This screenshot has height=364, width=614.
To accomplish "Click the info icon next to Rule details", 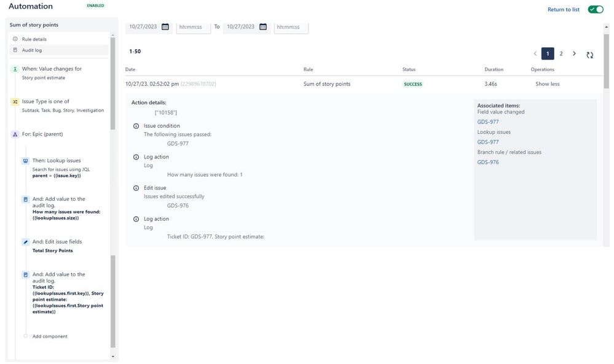I will [14, 38].
